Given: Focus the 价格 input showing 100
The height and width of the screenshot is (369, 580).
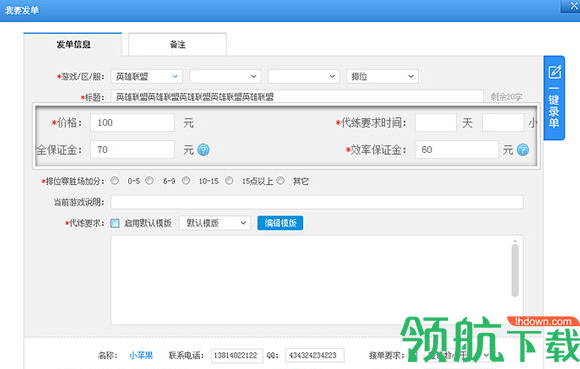Looking at the screenshot, I should pyautogui.click(x=132, y=122).
